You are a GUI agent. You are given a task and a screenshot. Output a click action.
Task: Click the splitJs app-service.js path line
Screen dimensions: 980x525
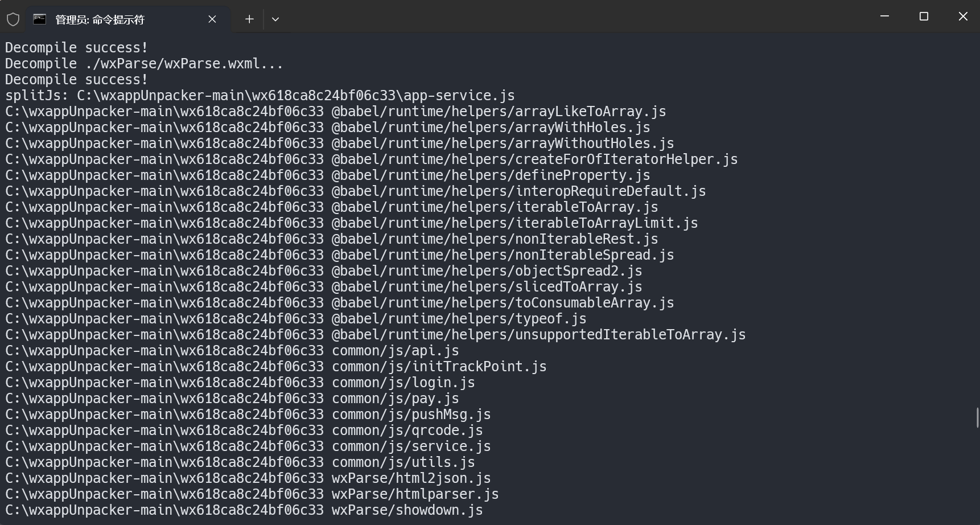coord(260,96)
